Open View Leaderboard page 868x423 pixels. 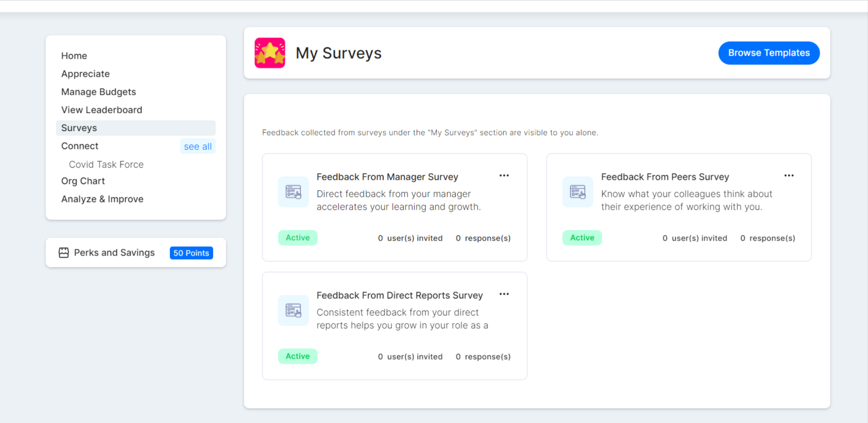coord(102,110)
